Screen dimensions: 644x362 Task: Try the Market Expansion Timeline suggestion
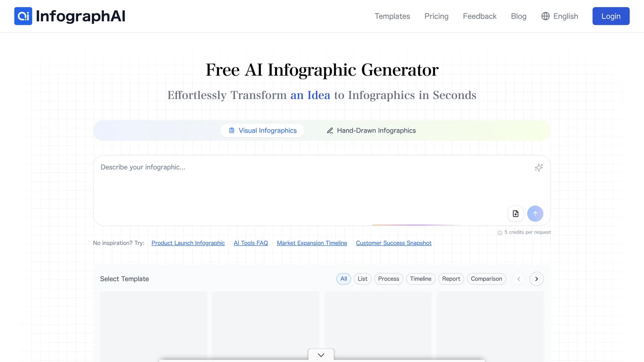(x=312, y=243)
